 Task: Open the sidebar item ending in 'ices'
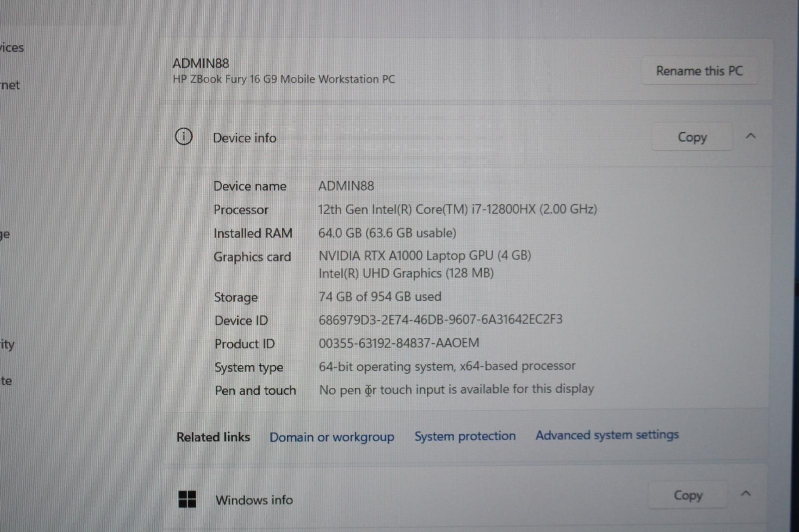pos(12,47)
